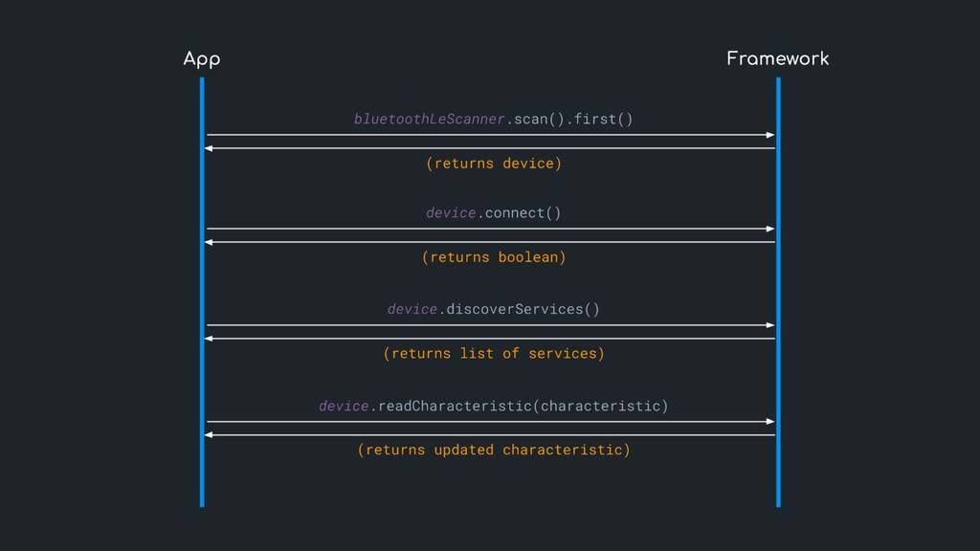The height and width of the screenshot is (551, 980).
Task: Click the right arrowhead of the readCharacteristic arrow
Action: (x=769, y=421)
